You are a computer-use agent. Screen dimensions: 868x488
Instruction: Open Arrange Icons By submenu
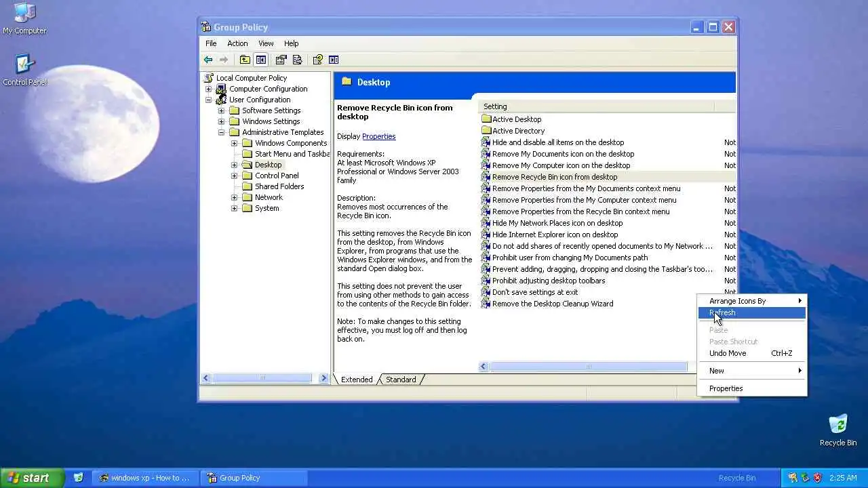752,301
